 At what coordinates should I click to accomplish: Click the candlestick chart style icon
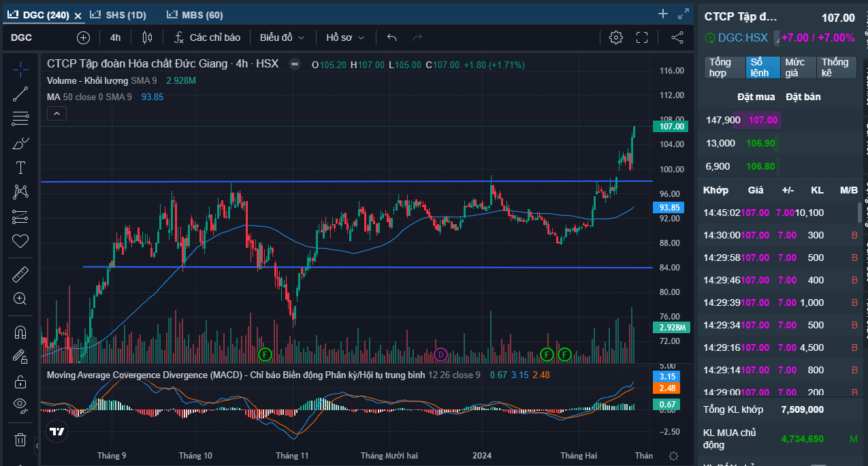pos(147,37)
